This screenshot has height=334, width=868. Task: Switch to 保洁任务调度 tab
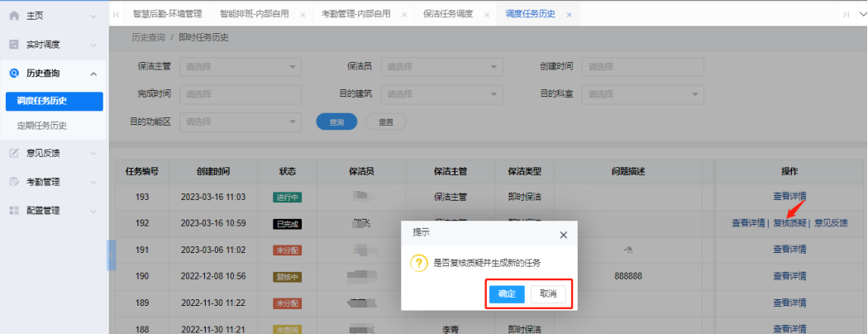tap(448, 14)
